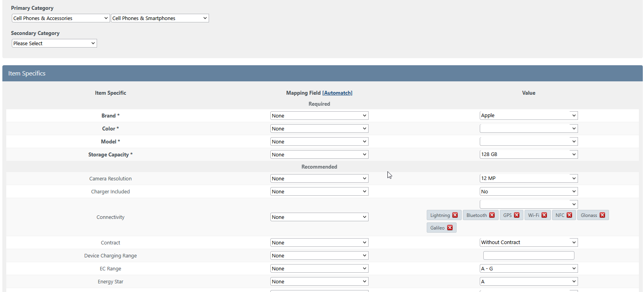Screen dimensions: 644x292
Task: Open the Camera Resolution mapping field dropdown
Action: (319, 178)
